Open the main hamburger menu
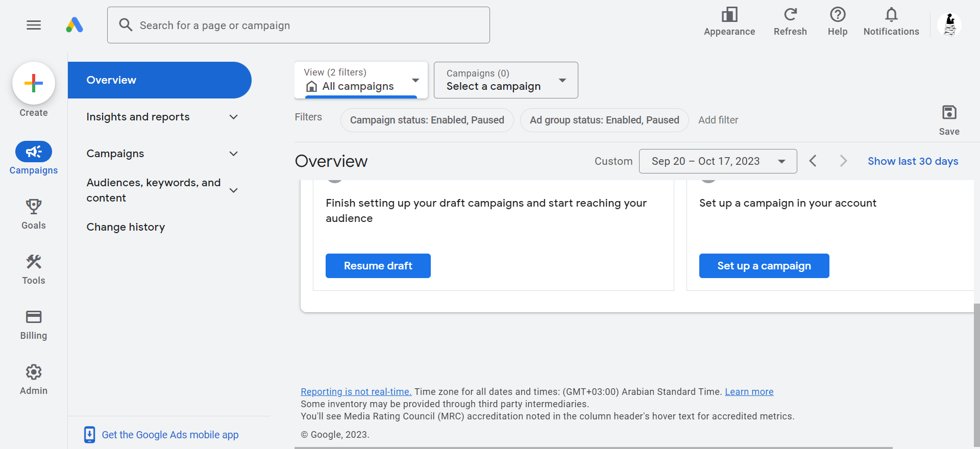The width and height of the screenshot is (980, 449). [x=34, y=25]
